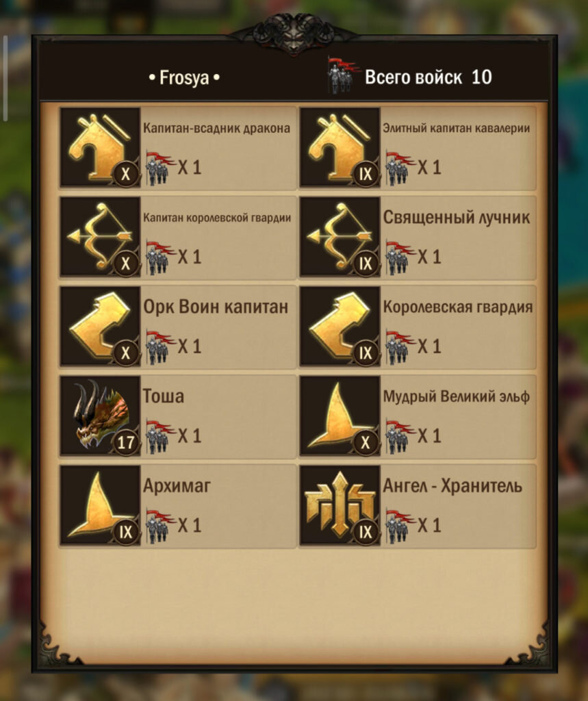The height and width of the screenshot is (701, 588).
Task: Select the Королевская гвардия infantry icon
Action: point(340,325)
